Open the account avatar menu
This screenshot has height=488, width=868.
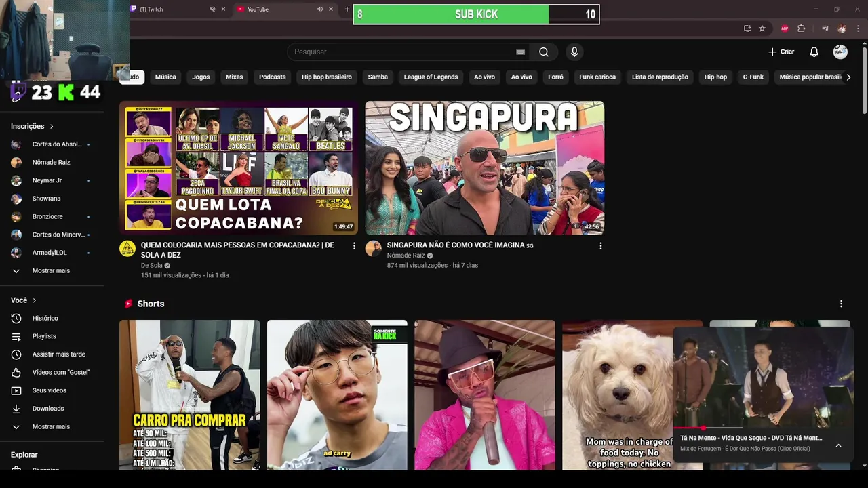coord(840,52)
